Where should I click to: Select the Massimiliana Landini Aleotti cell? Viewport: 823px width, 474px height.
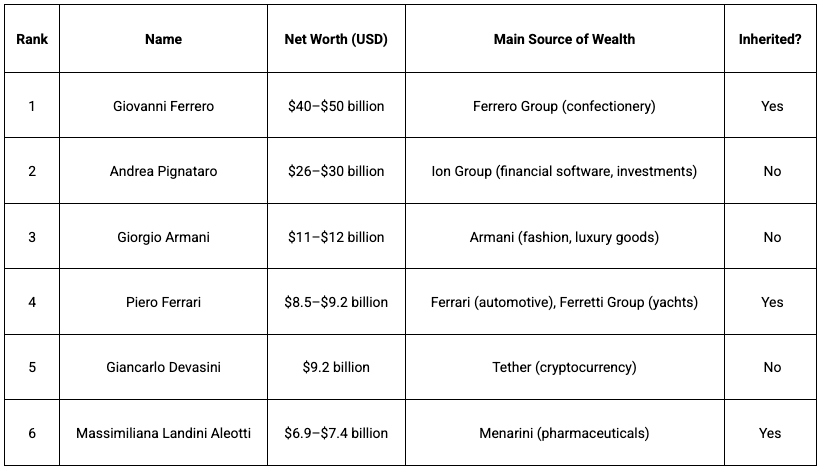coord(163,433)
